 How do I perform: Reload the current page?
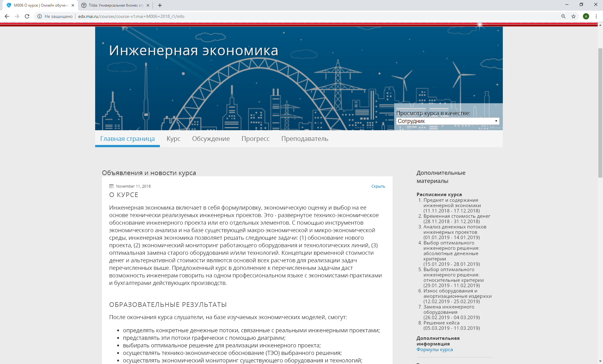pos(27,16)
